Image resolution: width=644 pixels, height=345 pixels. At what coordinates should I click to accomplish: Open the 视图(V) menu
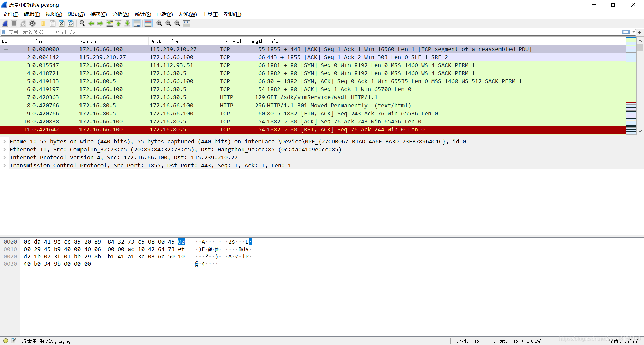(x=54, y=14)
